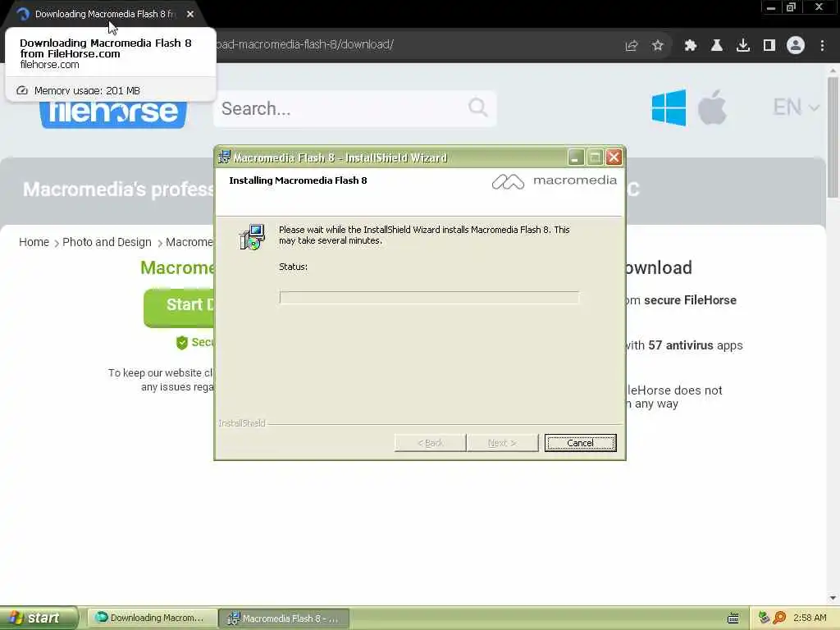The image size is (840, 630).
Task: Click the green Start Download button
Action: (x=179, y=308)
